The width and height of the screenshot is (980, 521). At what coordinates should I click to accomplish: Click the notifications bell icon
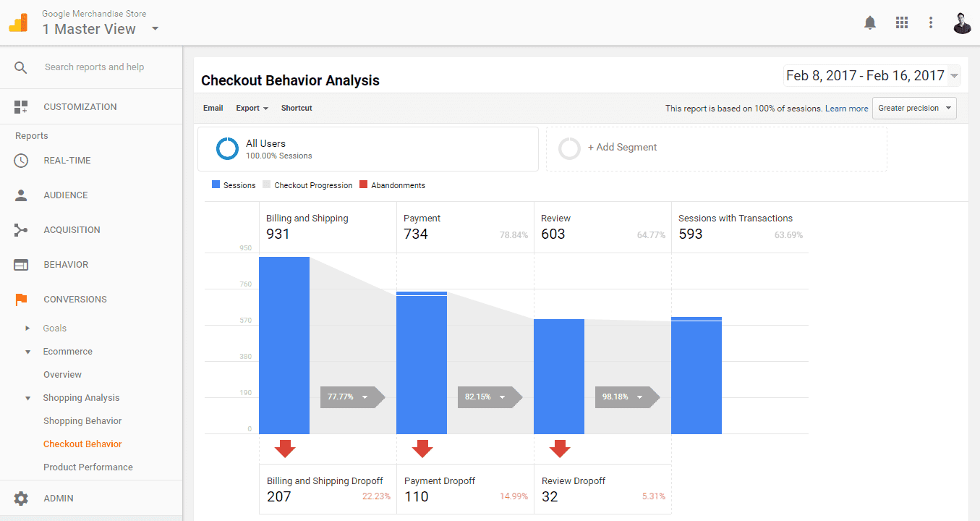click(x=869, y=22)
